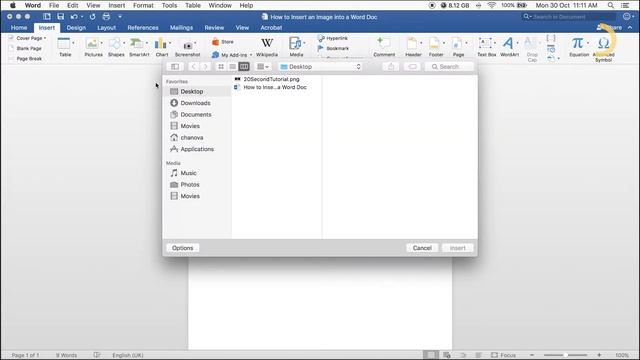The image size is (640, 360).
Task: Click the Insert button in dialog
Action: pyautogui.click(x=458, y=248)
